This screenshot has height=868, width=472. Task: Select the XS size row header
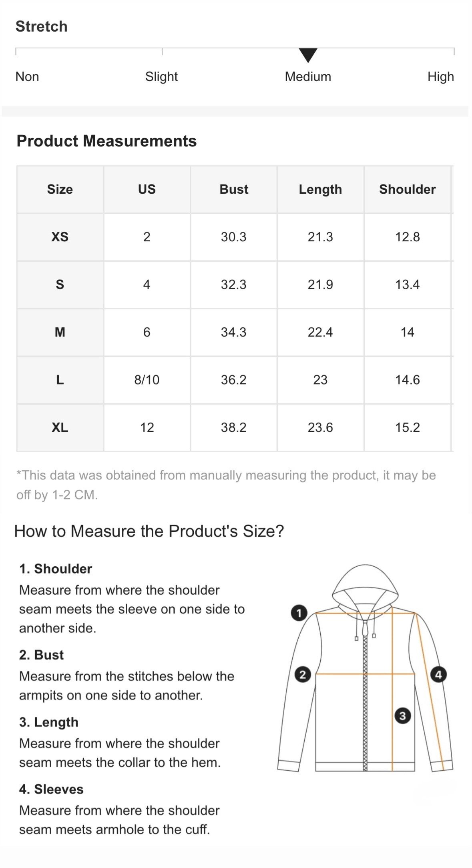pyautogui.click(x=60, y=237)
